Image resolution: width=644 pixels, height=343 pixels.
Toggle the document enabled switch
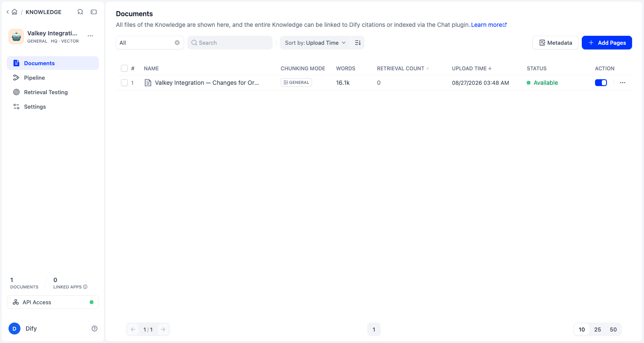(x=601, y=83)
